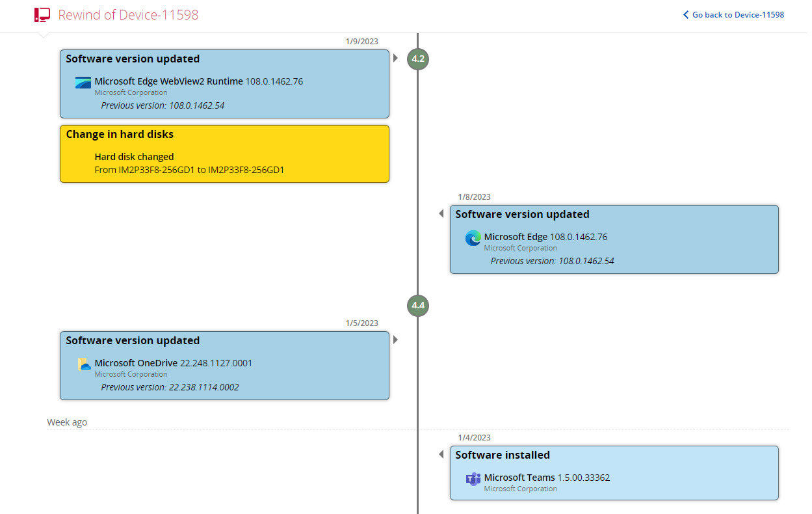Click Microsoft Corporation under WebView2 Runtime
The width and height of the screenshot is (812, 514).
point(131,92)
